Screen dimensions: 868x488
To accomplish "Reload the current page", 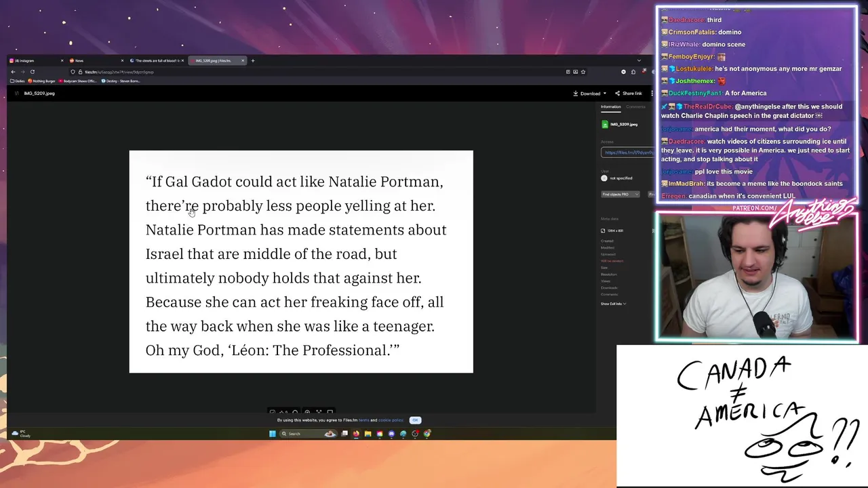I will pos(32,72).
